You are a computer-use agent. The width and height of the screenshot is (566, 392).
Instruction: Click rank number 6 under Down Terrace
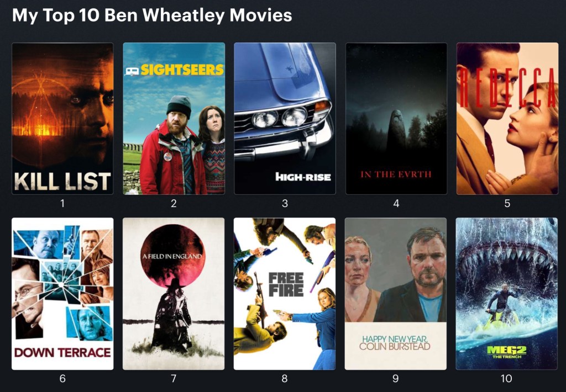pyautogui.click(x=62, y=378)
